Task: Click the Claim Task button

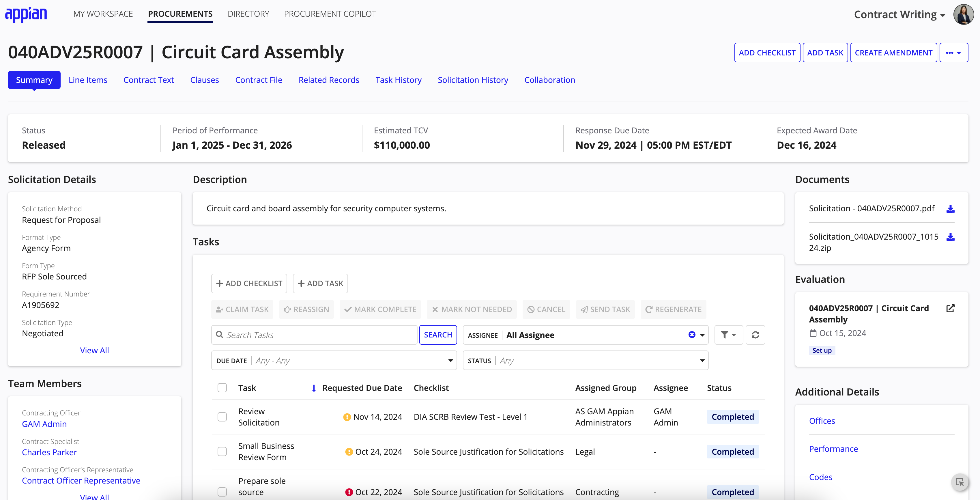Action: (x=242, y=309)
